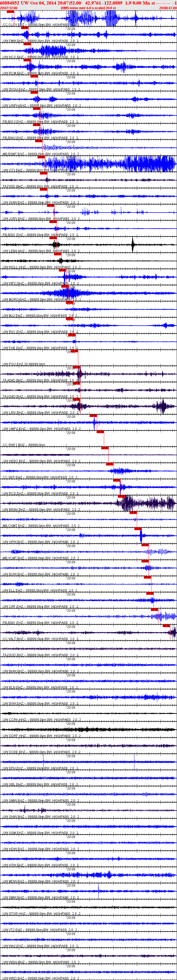Select the UW OT3 EHZ trace label
This screenshot has height=980, width=177.
(41, 170)
